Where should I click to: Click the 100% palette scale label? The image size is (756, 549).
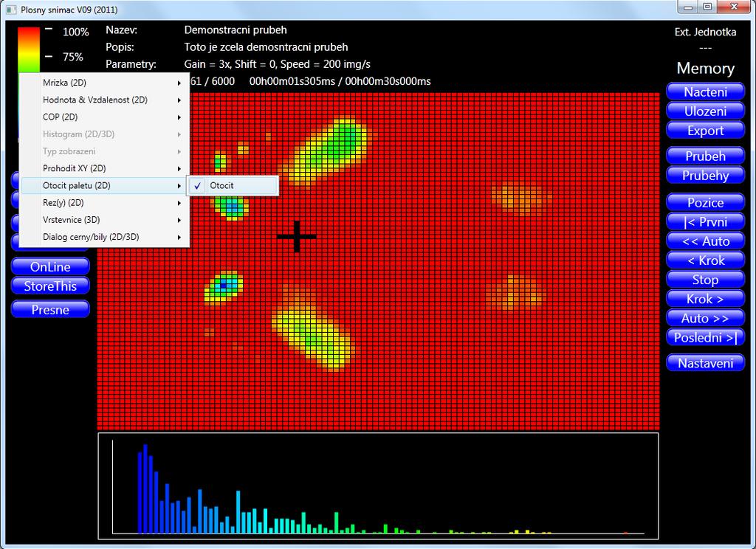[76, 32]
